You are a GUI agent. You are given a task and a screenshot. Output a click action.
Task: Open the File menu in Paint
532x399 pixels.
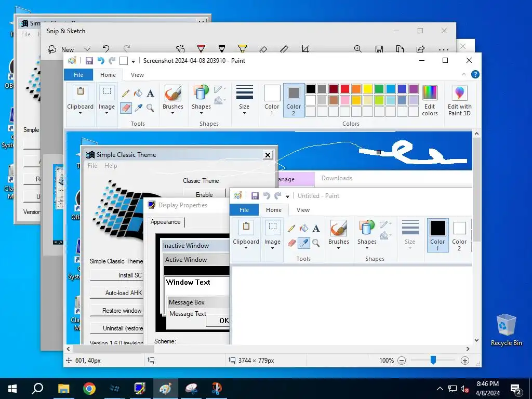(78, 75)
